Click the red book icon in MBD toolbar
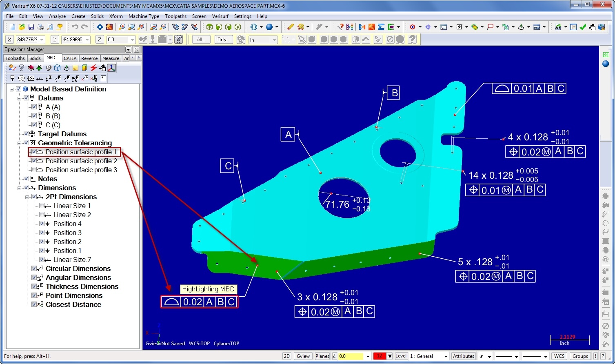Screen dimensions: 615x364 tap(31, 68)
